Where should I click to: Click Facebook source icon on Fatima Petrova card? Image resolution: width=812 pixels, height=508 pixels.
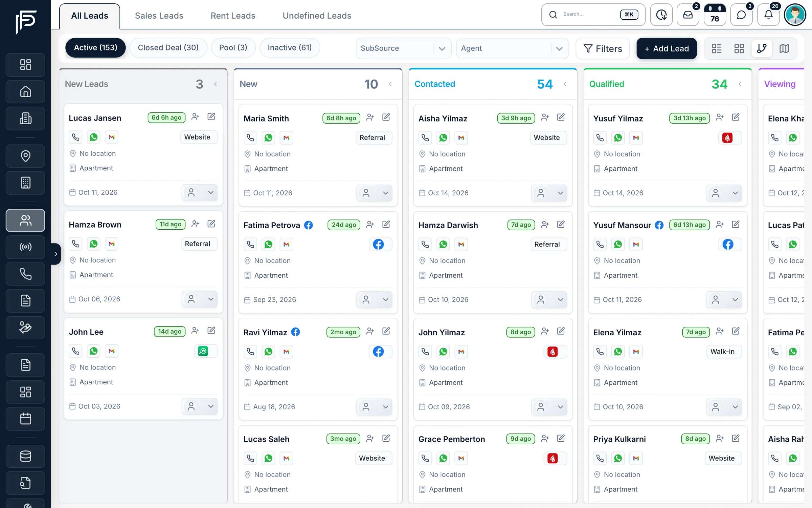tap(378, 245)
